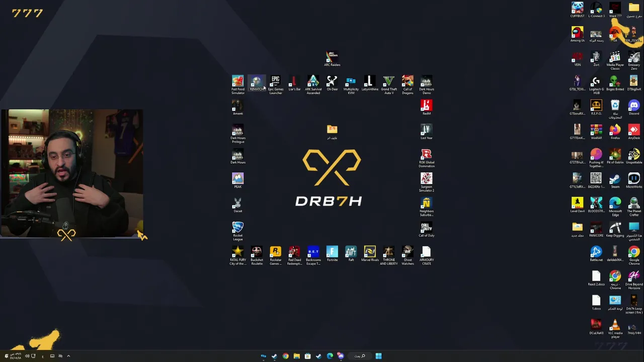
Task: Select the Dark Hours Prologue icon
Action: point(238,134)
